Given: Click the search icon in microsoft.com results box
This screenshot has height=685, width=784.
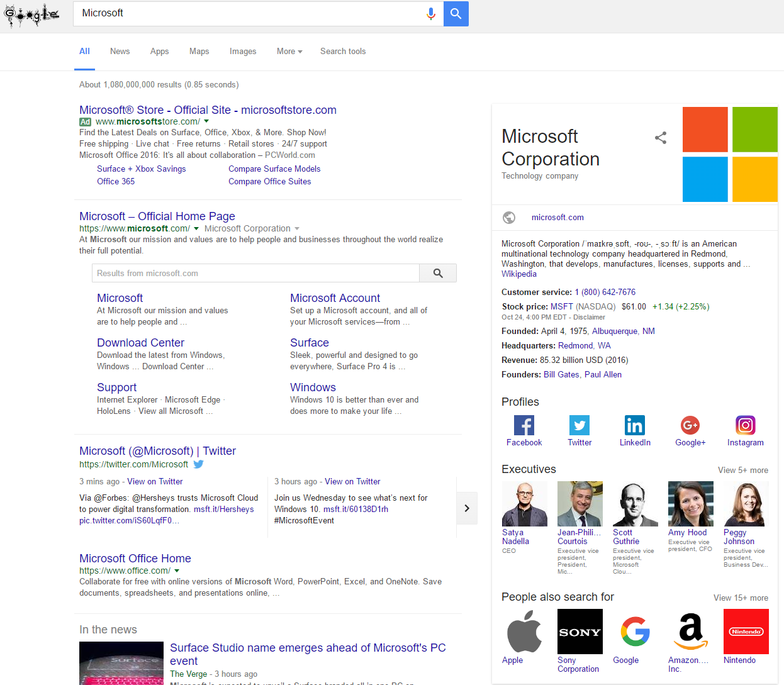Looking at the screenshot, I should pyautogui.click(x=438, y=274).
